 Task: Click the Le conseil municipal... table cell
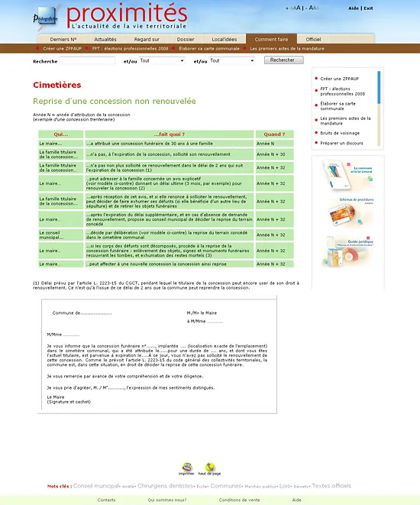click(61, 235)
